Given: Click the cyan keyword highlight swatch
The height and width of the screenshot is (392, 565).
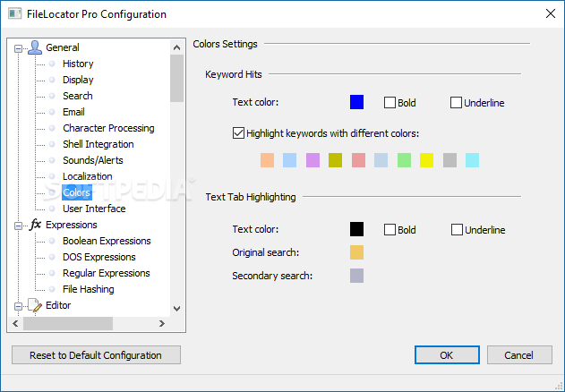Looking at the screenshot, I should tap(473, 160).
